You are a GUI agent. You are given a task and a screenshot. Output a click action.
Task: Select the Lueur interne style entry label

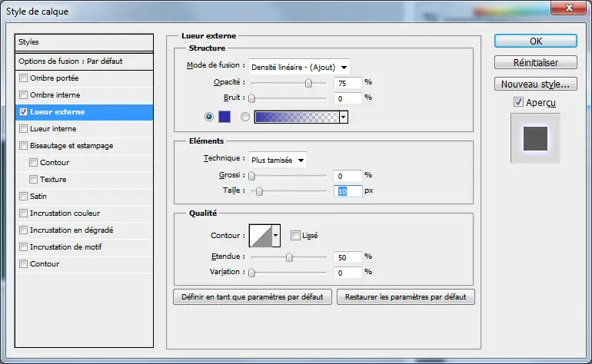pyautogui.click(x=53, y=128)
